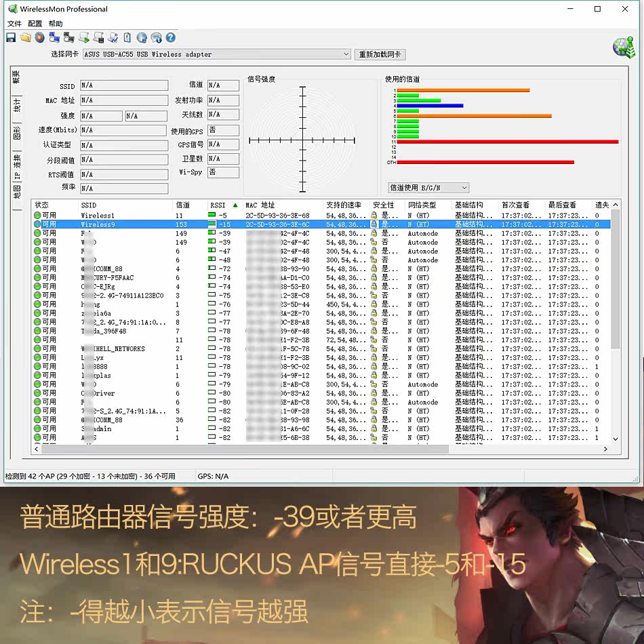Select the row with channel 36
The height and width of the screenshot is (644, 644).
pos(321,420)
